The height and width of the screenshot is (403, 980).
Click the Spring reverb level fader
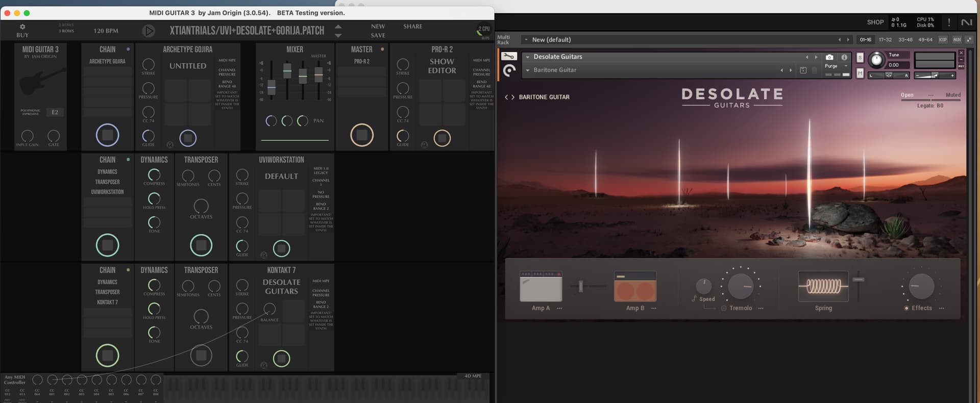tap(859, 280)
